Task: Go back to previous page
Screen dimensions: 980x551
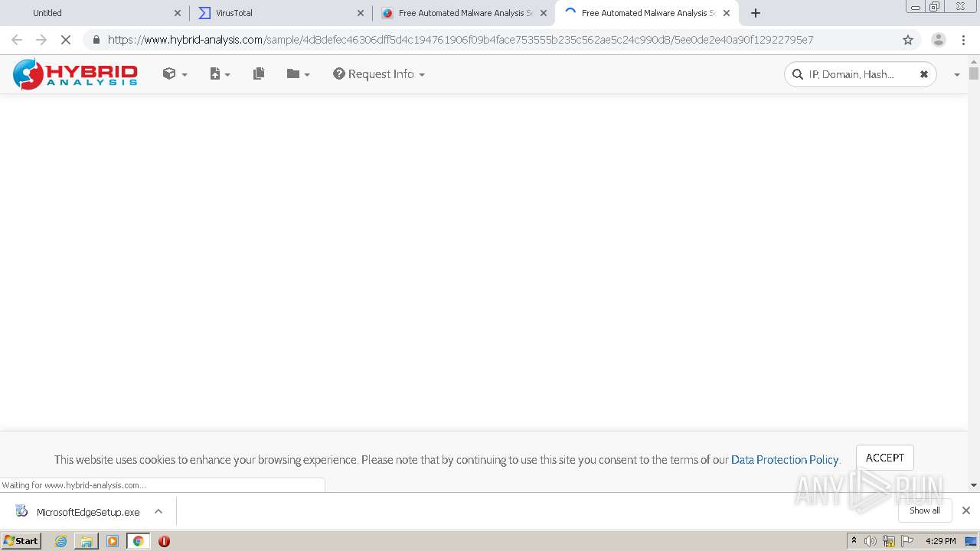Action: click(17, 40)
